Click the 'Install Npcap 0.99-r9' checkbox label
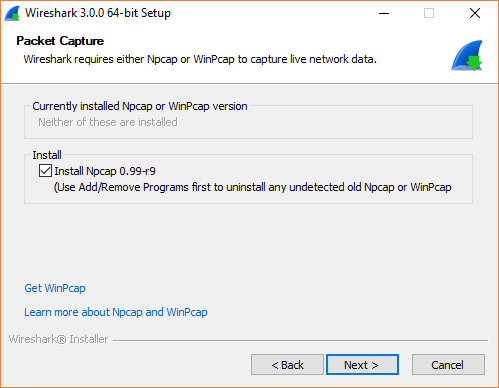 point(105,171)
